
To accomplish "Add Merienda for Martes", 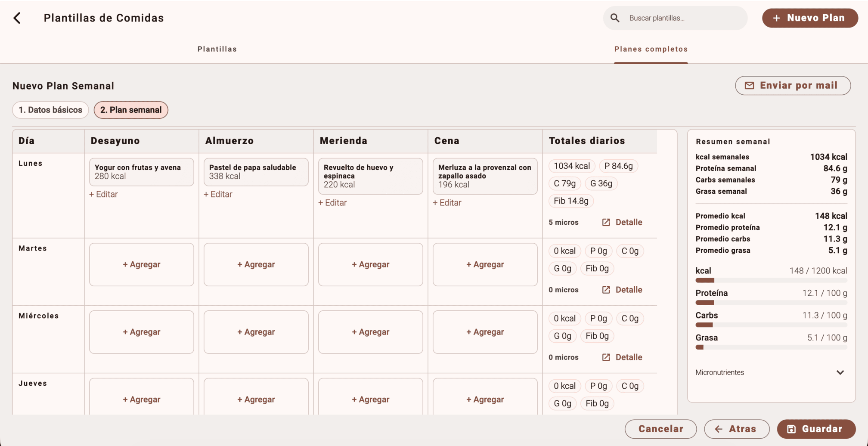I will click(x=371, y=265).
